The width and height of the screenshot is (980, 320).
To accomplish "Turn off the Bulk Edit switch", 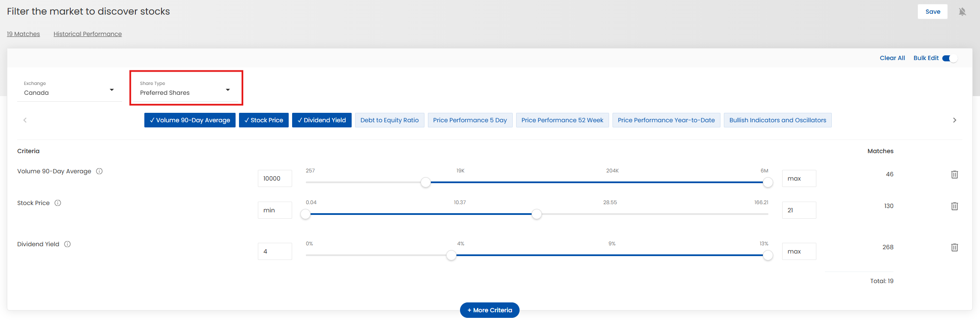I will coord(950,58).
